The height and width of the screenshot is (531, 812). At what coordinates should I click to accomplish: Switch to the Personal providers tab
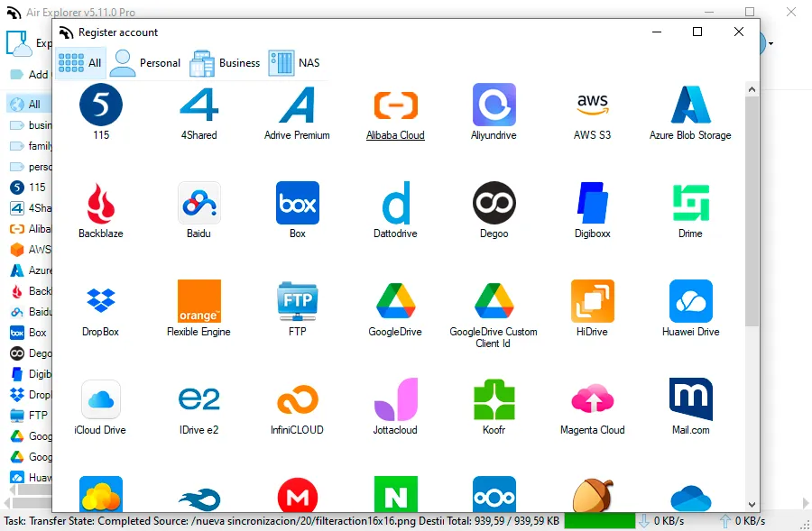pyautogui.click(x=145, y=63)
